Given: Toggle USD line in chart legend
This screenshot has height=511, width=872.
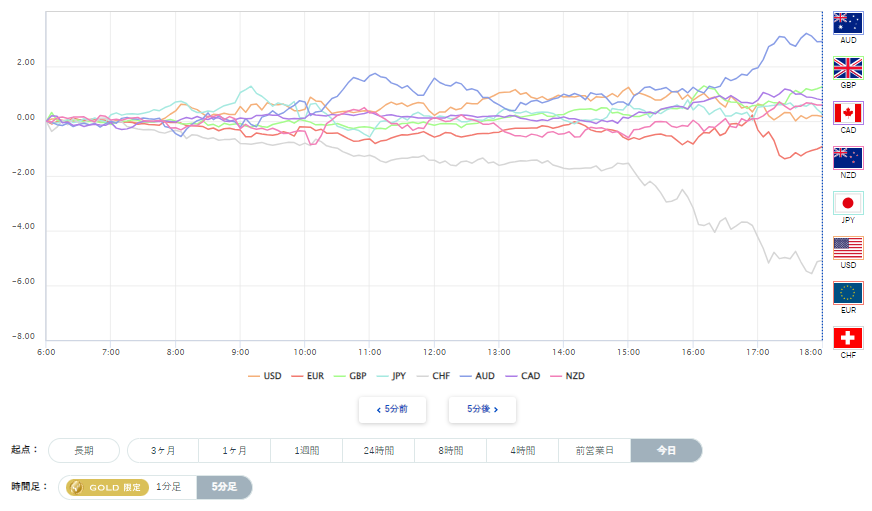Looking at the screenshot, I should tap(265, 376).
